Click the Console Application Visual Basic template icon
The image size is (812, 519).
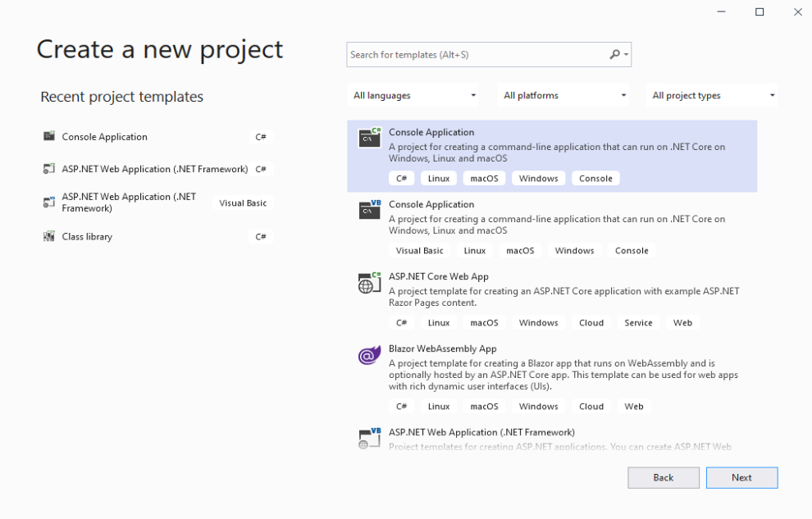click(x=369, y=212)
